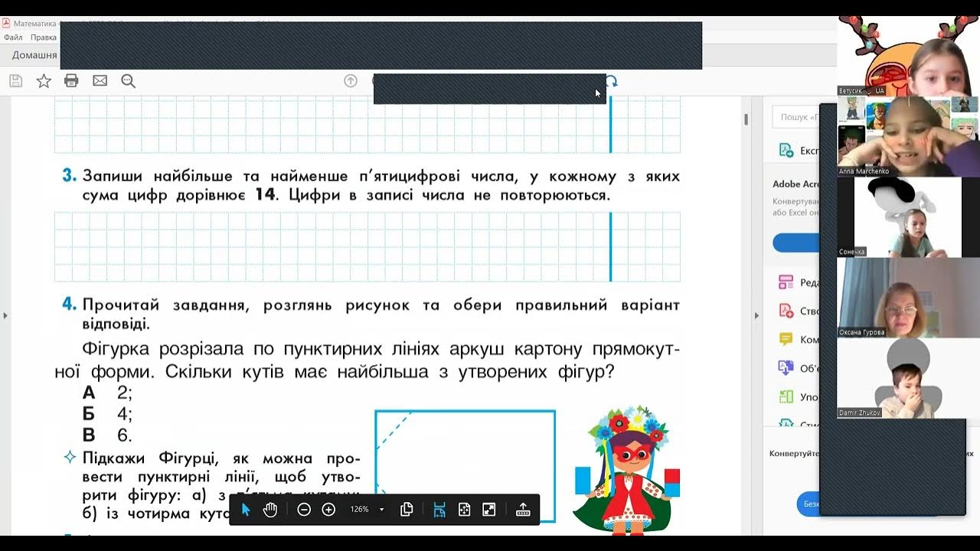Click answer option А 2
The height and width of the screenshot is (551, 980).
(107, 393)
